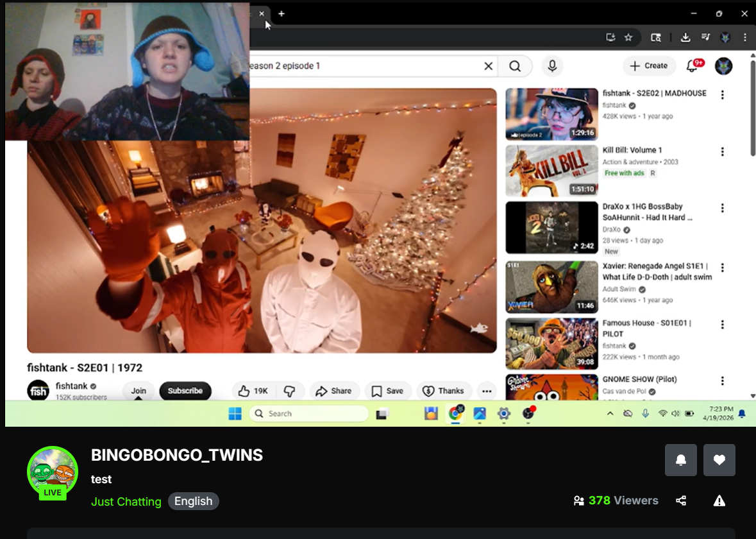
Task: Bookmark this page with star icon
Action: (628, 37)
